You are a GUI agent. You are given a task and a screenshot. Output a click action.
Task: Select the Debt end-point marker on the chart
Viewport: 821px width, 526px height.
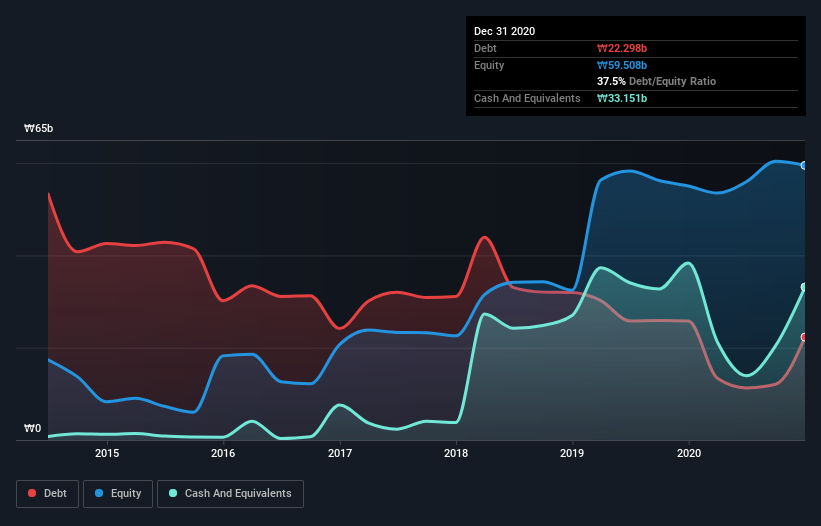coord(804,337)
